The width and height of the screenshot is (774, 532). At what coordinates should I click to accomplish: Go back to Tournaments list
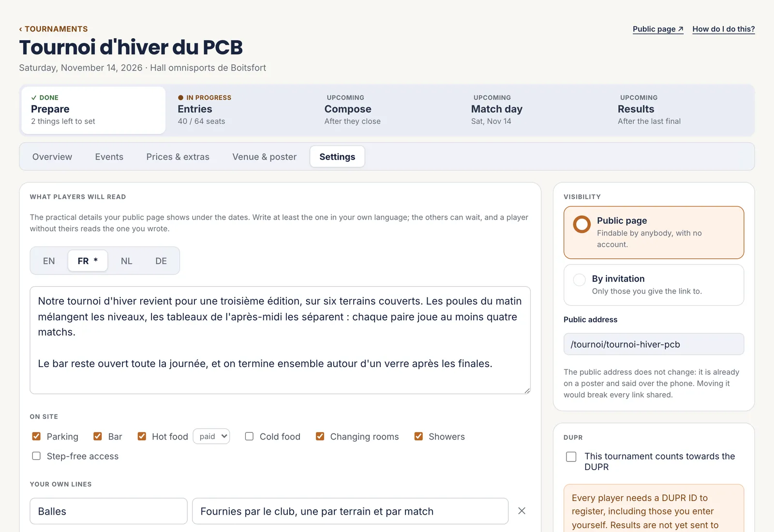coord(53,29)
